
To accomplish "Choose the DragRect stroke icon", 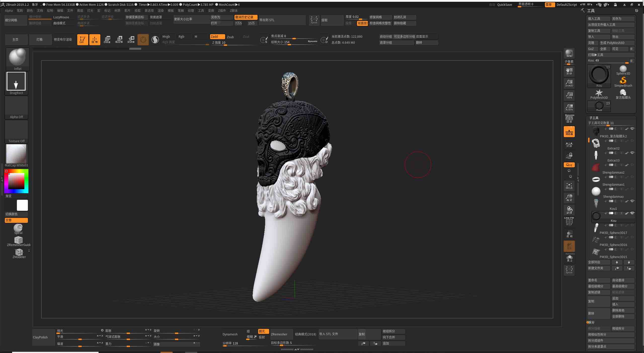I will (x=16, y=81).
